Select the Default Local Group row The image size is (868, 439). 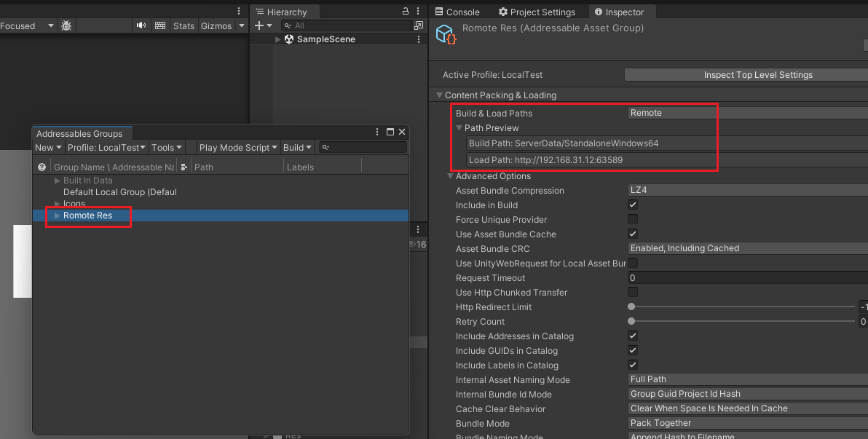click(221, 192)
